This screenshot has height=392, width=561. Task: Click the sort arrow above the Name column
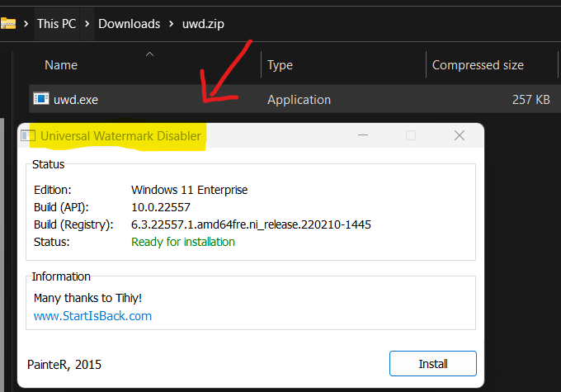[x=149, y=54]
